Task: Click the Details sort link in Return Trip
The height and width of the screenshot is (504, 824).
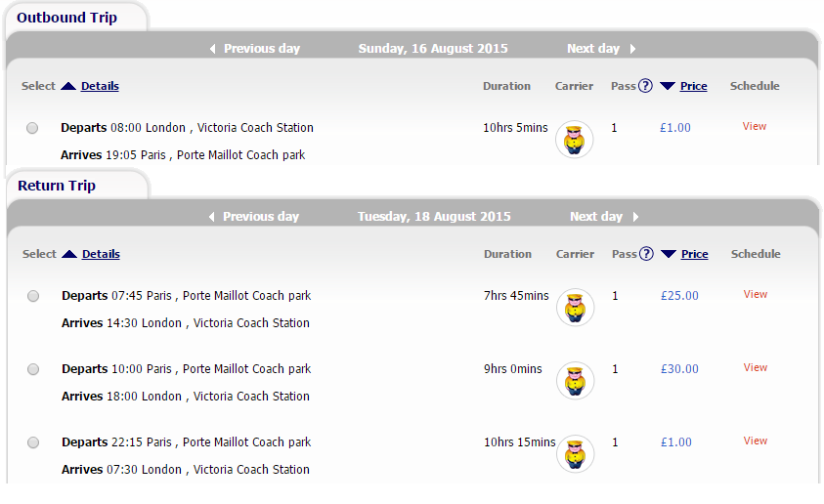Action: [101, 254]
